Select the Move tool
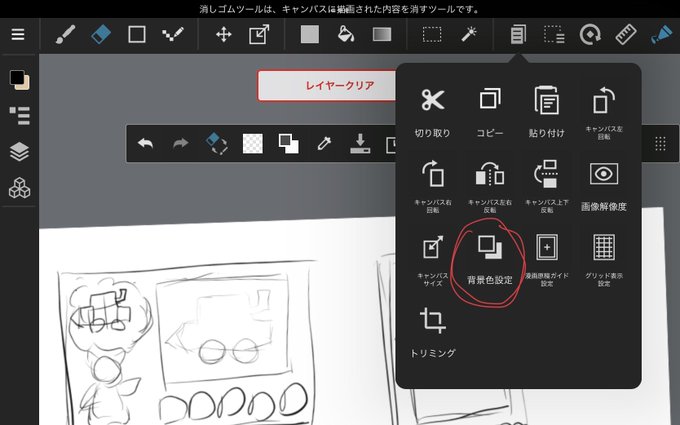This screenshot has width=680, height=425. coord(223,34)
